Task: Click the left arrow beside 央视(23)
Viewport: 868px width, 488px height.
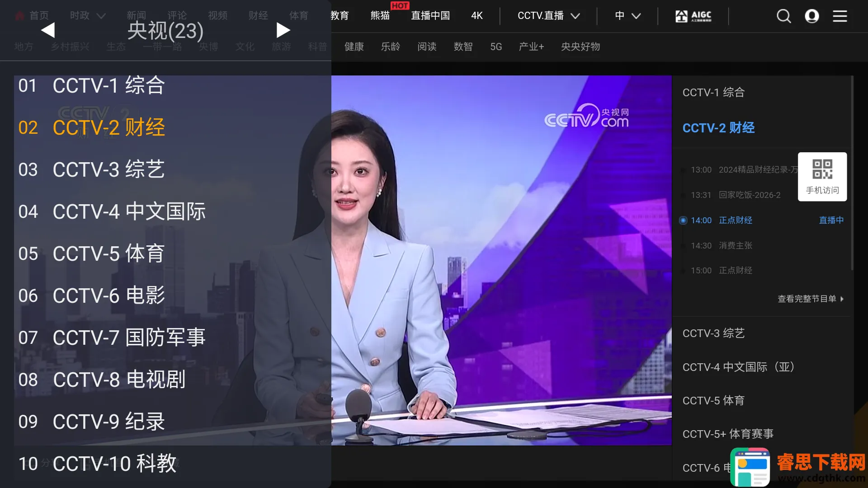Action: pos(47,30)
